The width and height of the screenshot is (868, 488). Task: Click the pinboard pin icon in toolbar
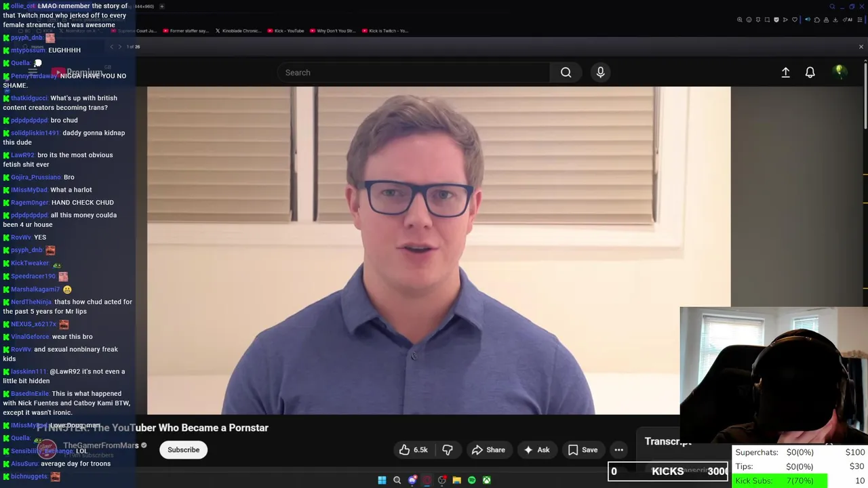[758, 20]
